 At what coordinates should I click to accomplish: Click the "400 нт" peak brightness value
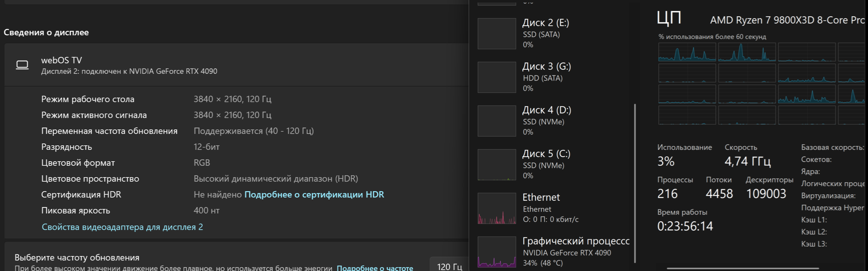(206, 211)
